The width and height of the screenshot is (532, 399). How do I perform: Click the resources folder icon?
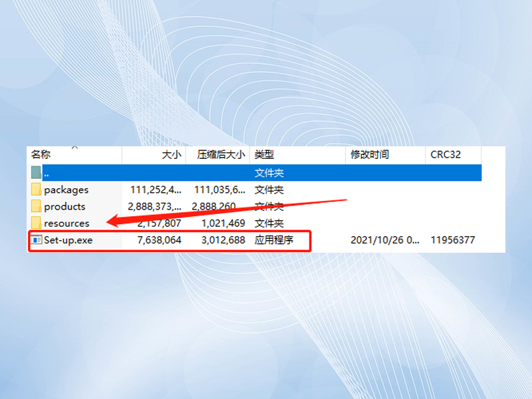36,223
